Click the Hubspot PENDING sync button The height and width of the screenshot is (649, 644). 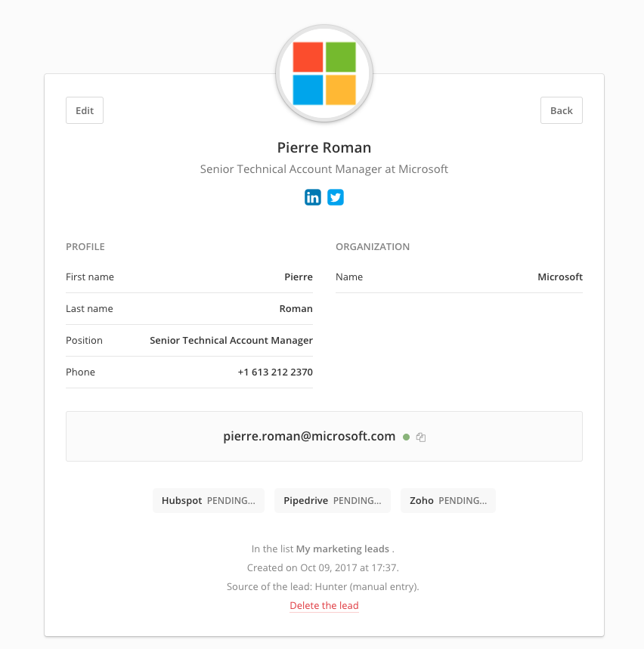pyautogui.click(x=209, y=500)
